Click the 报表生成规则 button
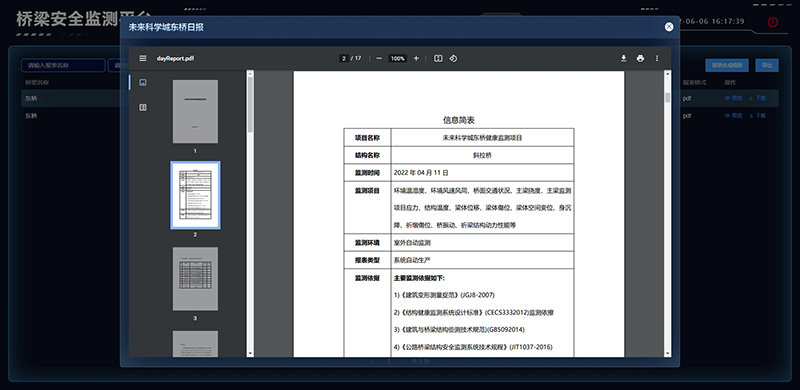Viewport: 800px width, 390px height. [727, 65]
